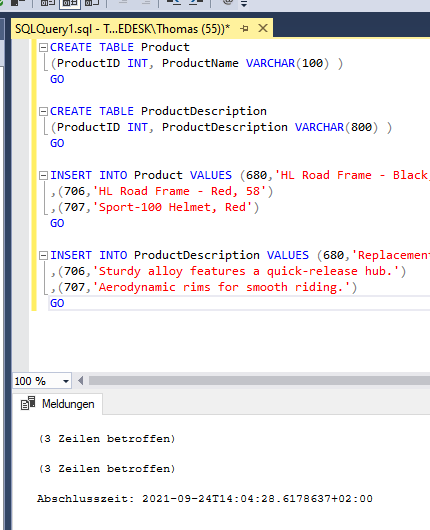Viewport: 430px width, 530px height.
Task: Collapse the INSERT INTO Product statement
Action: [43, 175]
